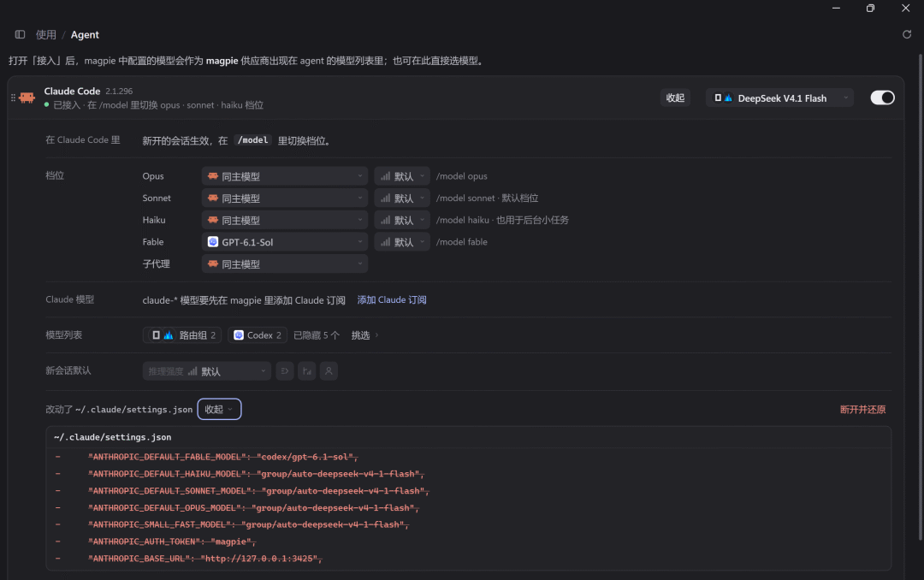The image size is (924, 580).
Task: Click the '/model fable' hint text
Action: coord(461,242)
